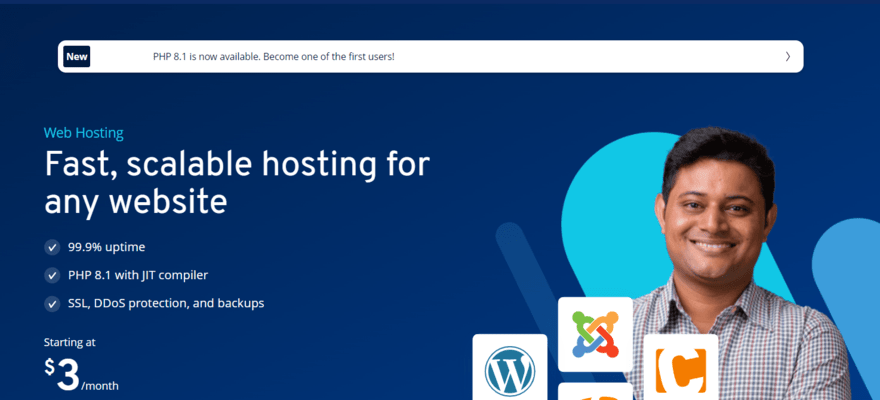Click the PHP 8.1 with JIT compiler text
Viewport: 880px width, 400px height.
click(x=138, y=275)
